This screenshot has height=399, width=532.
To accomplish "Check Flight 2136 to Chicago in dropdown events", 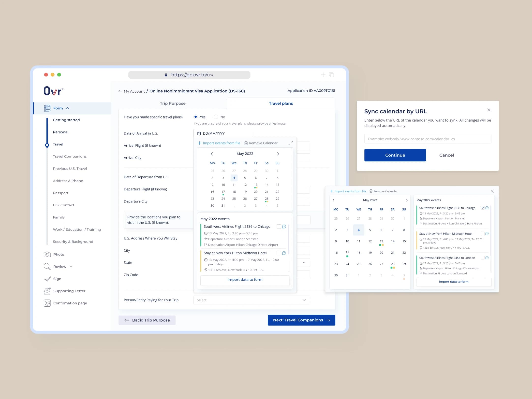I will tap(279, 227).
